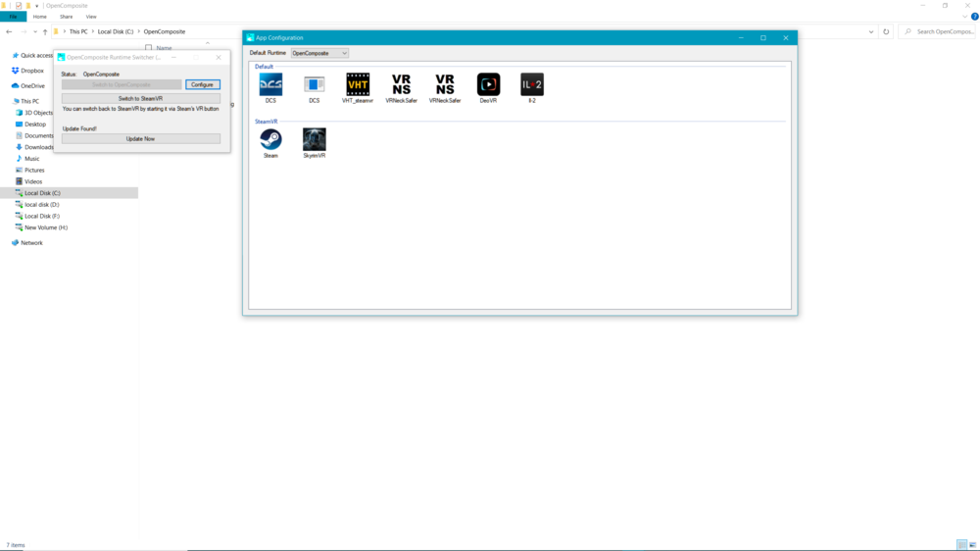Screen dimensions: 980x551
Task: Click the Update Found! text
Action: click(x=79, y=128)
